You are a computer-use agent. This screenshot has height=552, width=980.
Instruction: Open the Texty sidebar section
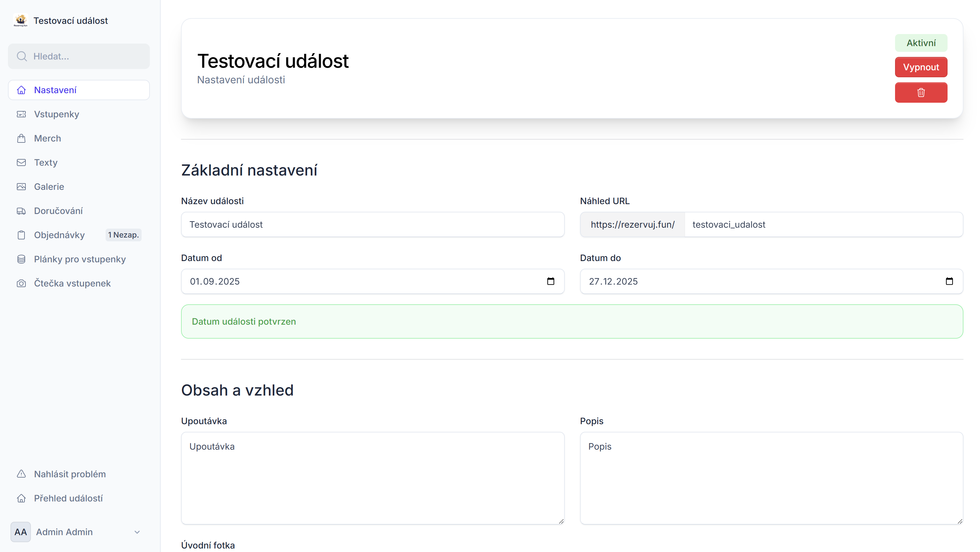point(45,163)
